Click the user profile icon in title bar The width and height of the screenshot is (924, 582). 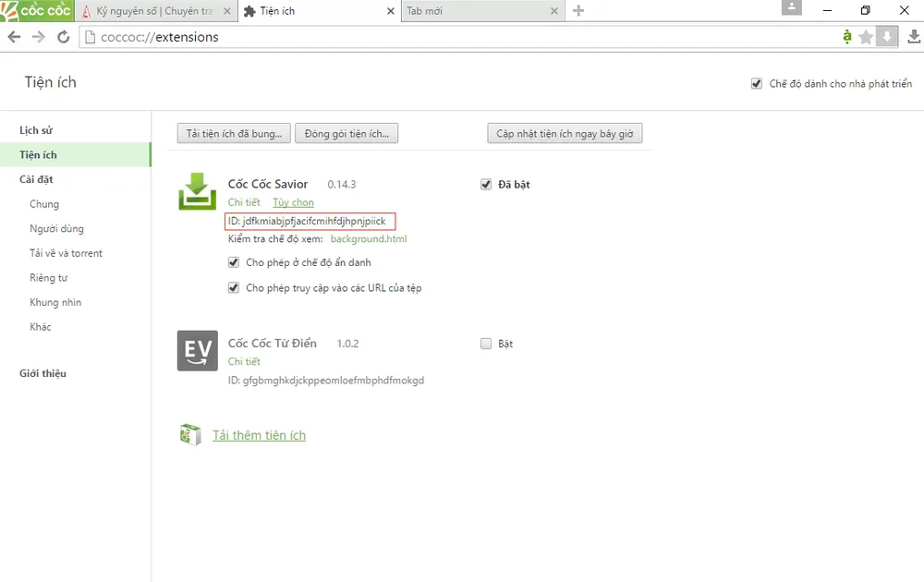click(x=792, y=7)
